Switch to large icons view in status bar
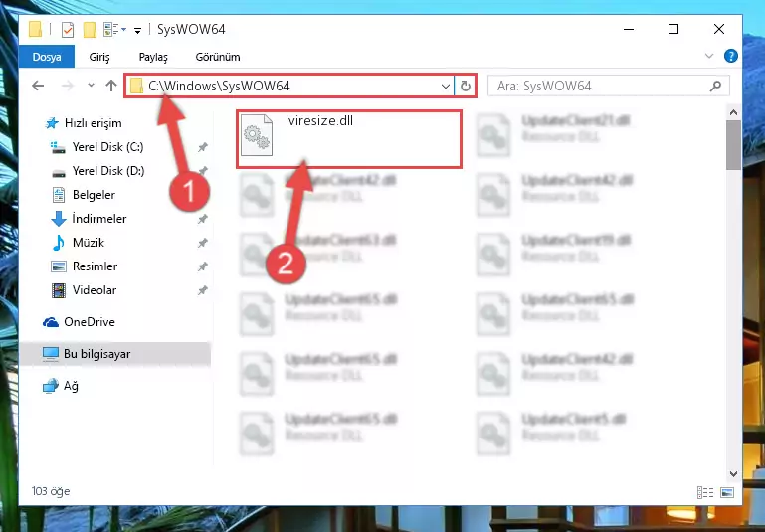The image size is (765, 532). pos(727,492)
